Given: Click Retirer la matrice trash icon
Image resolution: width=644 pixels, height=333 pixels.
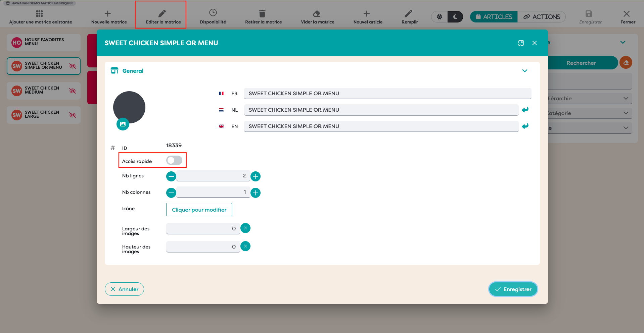Looking at the screenshot, I should click(262, 13).
